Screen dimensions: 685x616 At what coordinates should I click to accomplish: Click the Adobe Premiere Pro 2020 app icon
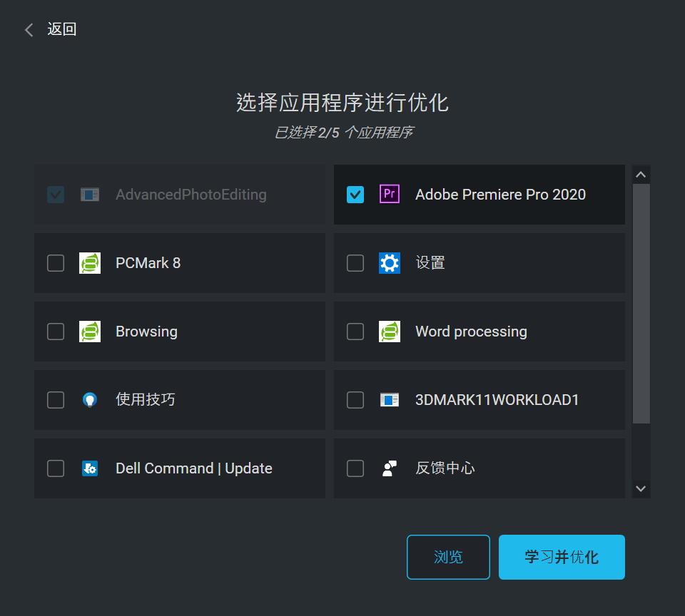[x=389, y=194]
